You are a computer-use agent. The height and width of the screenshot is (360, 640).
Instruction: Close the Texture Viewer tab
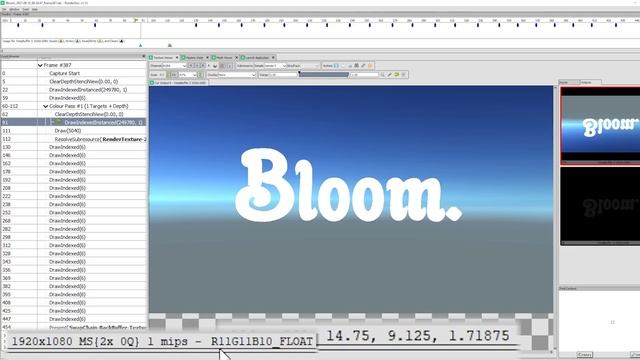click(x=177, y=58)
